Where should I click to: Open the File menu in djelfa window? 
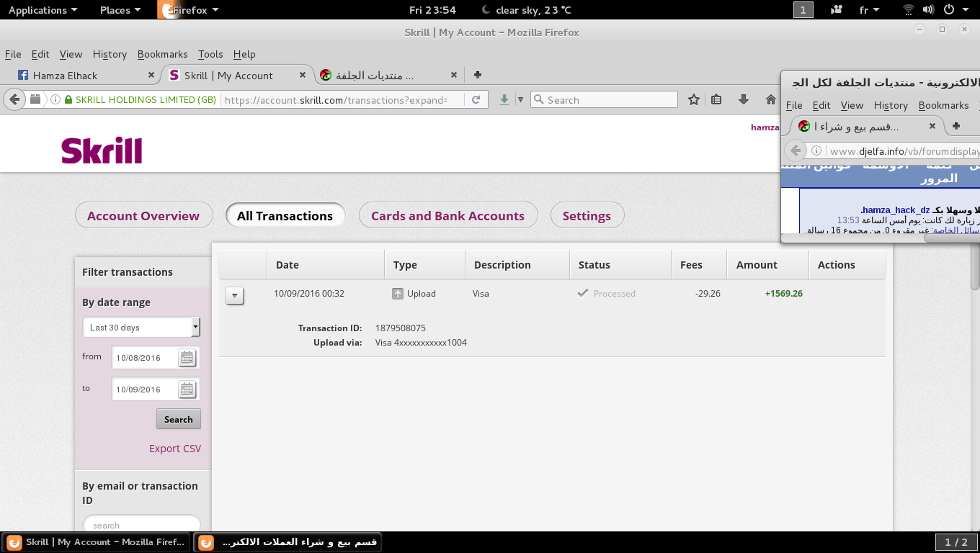pyautogui.click(x=794, y=105)
